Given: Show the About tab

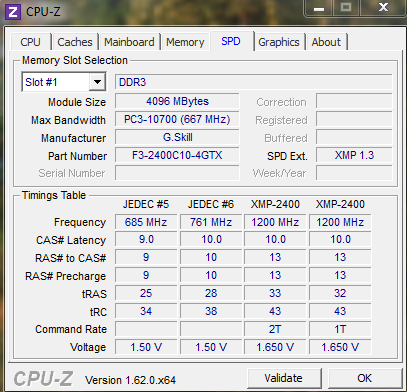Looking at the screenshot, I should pyautogui.click(x=326, y=42).
